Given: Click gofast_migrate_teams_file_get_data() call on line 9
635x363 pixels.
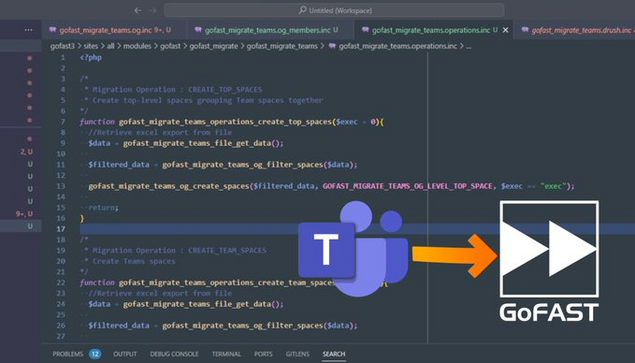Looking at the screenshot, I should coord(203,143).
